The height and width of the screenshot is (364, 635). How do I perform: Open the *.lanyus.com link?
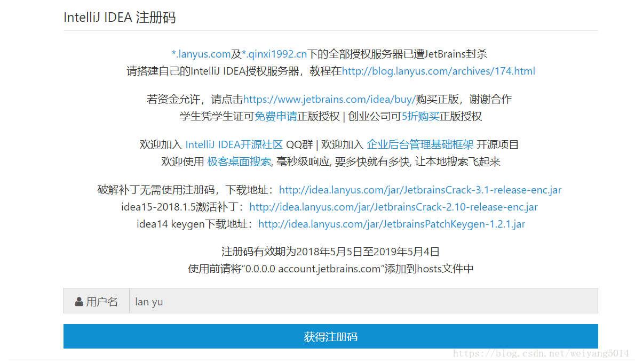coord(201,54)
